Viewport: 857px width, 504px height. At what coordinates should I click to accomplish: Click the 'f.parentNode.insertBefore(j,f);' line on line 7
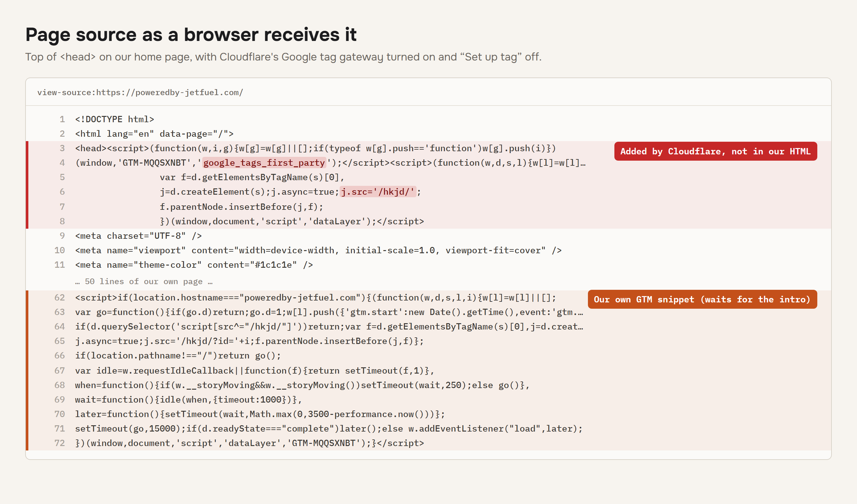(x=241, y=207)
